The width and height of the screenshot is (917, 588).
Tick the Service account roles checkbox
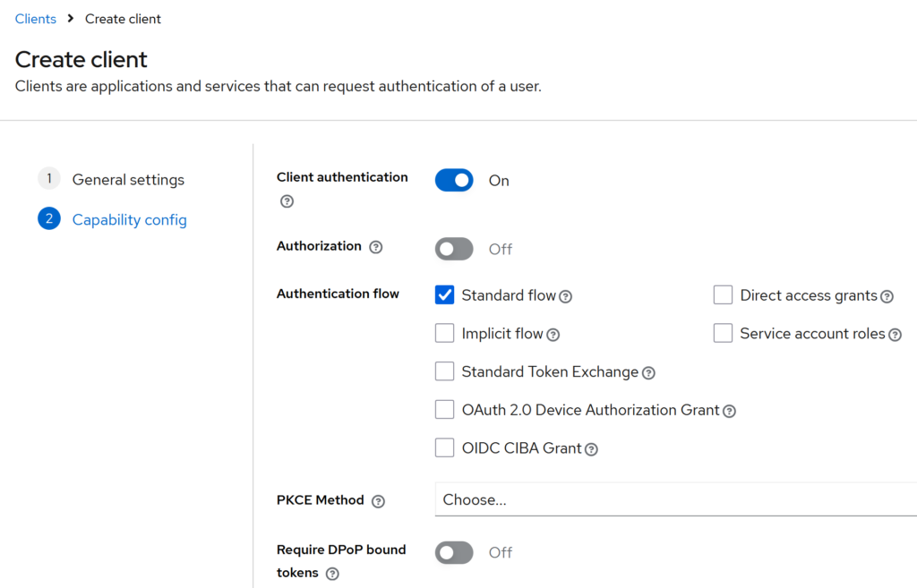pyautogui.click(x=723, y=334)
